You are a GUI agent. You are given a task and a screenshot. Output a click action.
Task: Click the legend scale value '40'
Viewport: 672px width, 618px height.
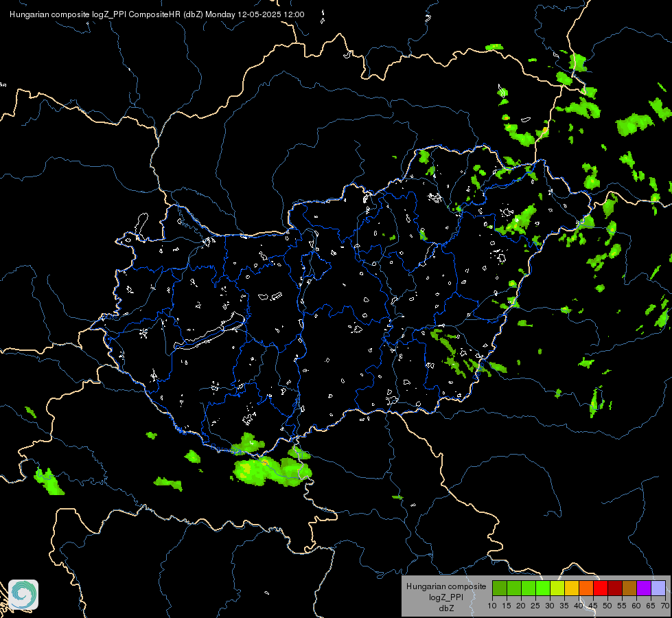[579, 606]
